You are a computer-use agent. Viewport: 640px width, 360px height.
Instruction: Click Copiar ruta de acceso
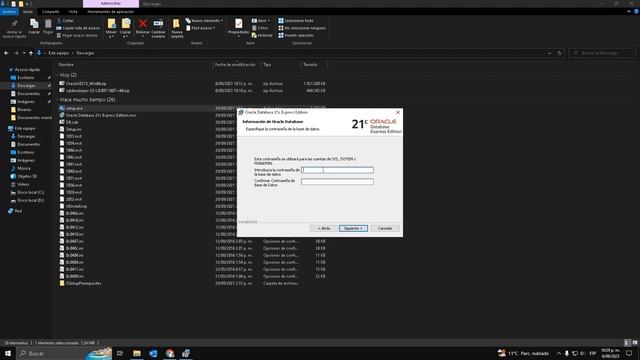(78, 28)
